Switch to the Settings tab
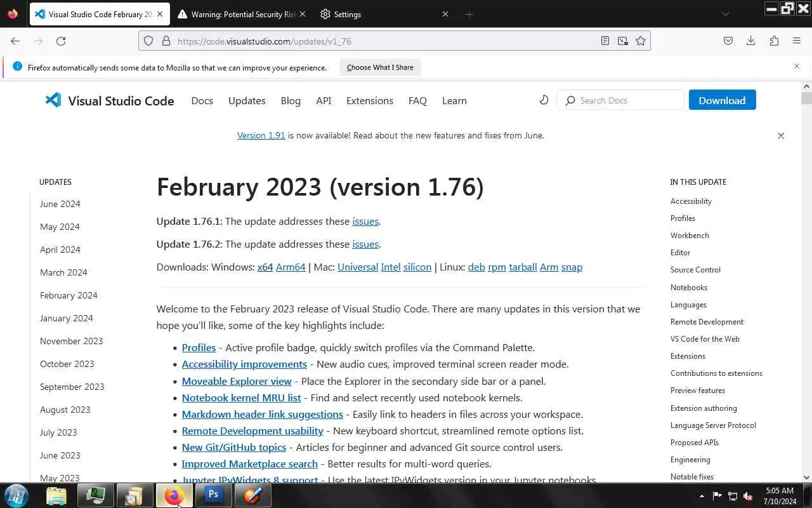 coord(384,14)
